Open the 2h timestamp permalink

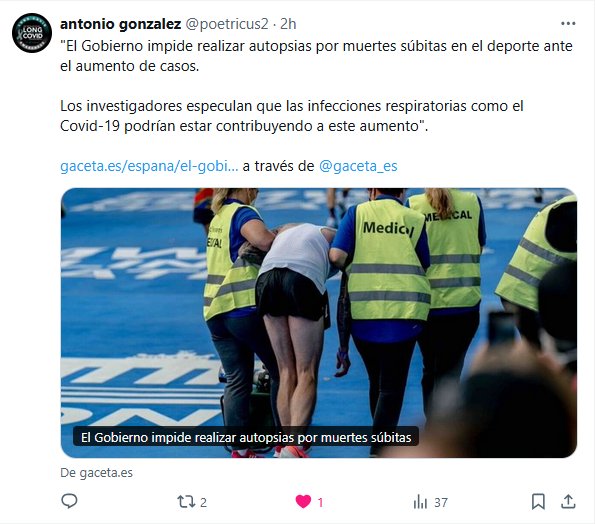[288, 24]
